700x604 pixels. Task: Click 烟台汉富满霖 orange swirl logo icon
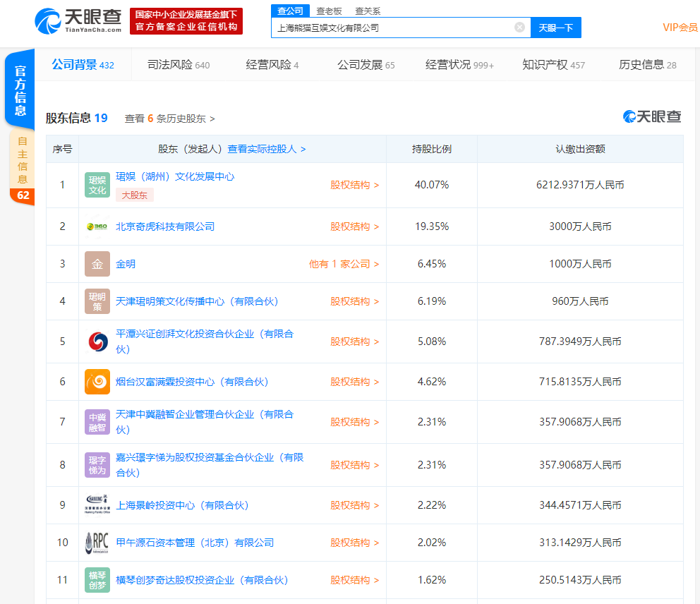click(97, 381)
